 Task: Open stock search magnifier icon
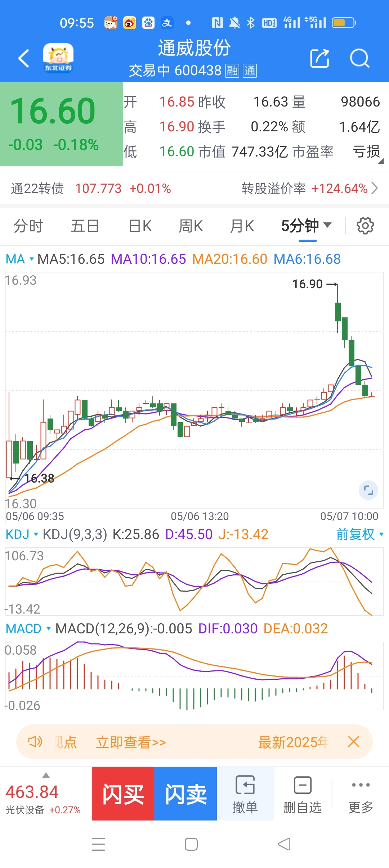coord(359,58)
